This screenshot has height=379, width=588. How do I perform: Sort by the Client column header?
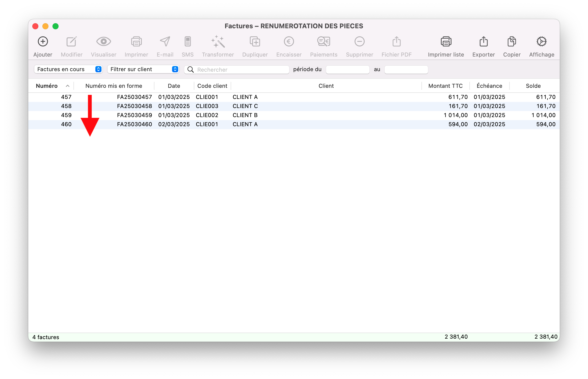tap(326, 86)
